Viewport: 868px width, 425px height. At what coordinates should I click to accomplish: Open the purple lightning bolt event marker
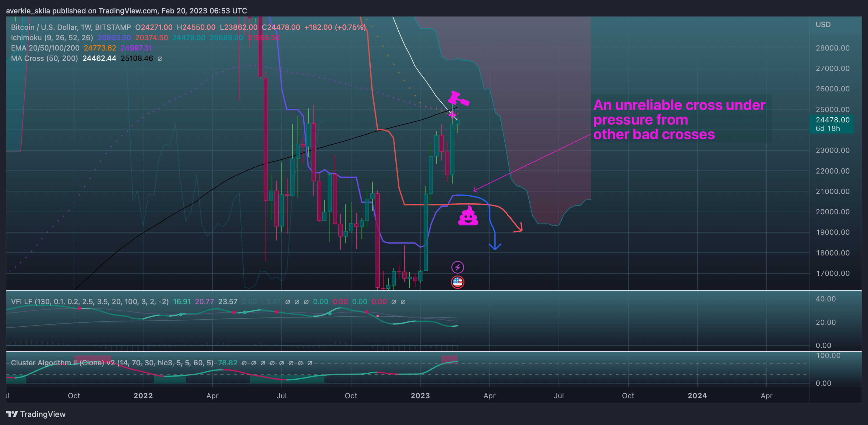click(x=457, y=267)
